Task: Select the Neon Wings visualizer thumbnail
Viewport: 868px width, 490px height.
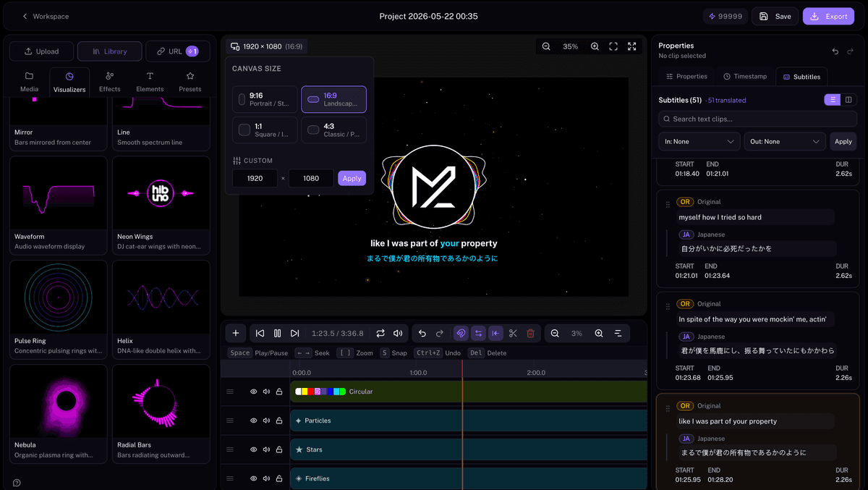Action: coord(161,193)
